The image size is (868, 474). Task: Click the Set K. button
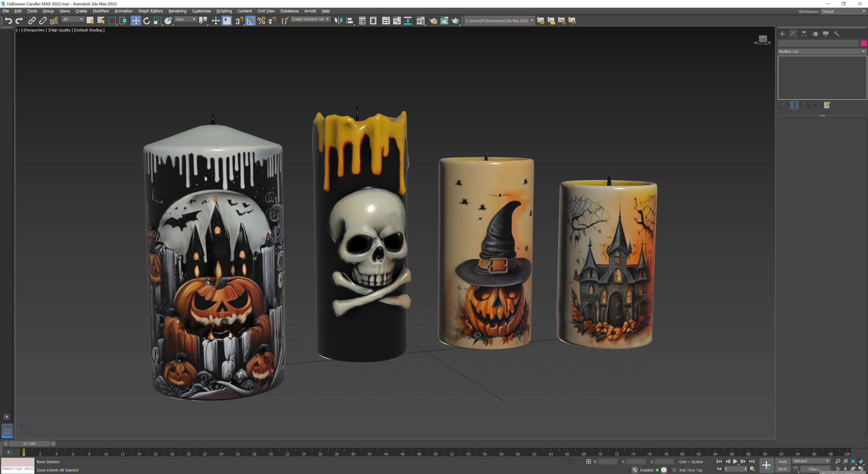783,469
